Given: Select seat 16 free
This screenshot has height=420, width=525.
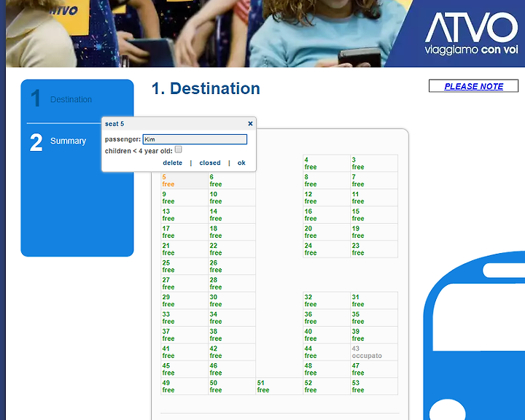Looking at the screenshot, I should [x=327, y=214].
